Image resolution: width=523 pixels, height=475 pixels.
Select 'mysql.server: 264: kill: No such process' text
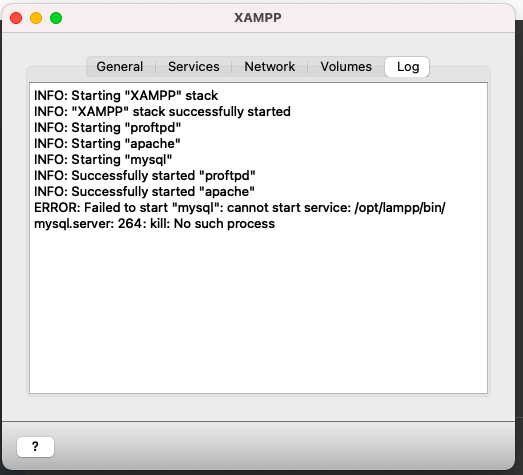click(154, 224)
